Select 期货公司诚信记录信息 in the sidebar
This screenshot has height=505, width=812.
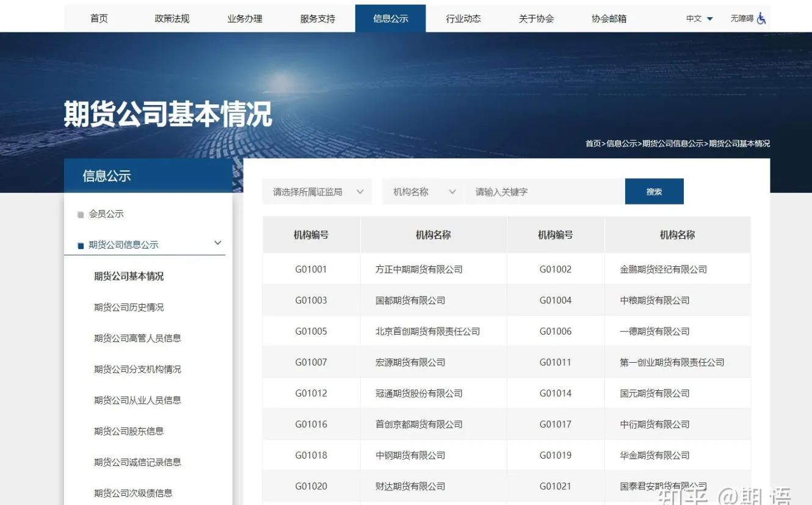(x=137, y=462)
